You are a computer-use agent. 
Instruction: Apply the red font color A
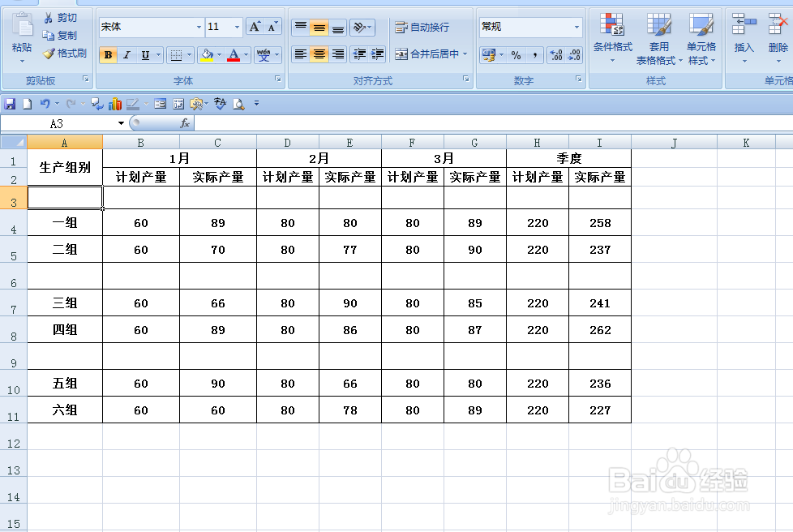234,55
